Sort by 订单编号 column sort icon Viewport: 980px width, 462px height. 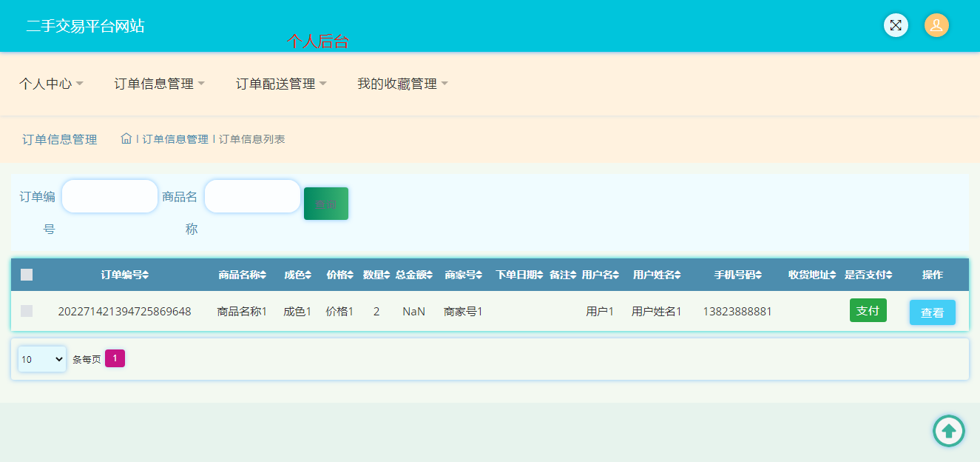point(146,275)
